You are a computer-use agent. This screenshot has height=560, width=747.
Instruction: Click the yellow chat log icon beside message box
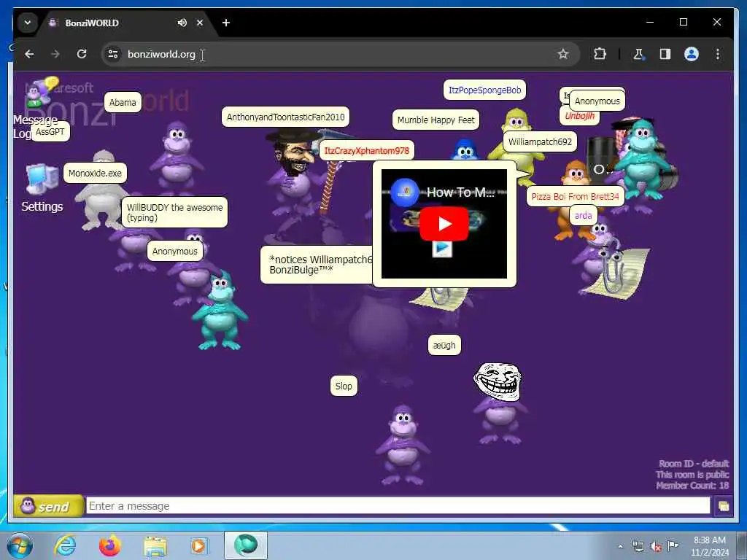click(x=723, y=506)
